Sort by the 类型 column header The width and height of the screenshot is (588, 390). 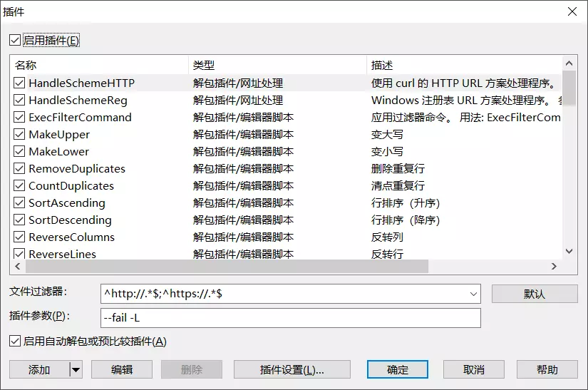pyautogui.click(x=277, y=66)
